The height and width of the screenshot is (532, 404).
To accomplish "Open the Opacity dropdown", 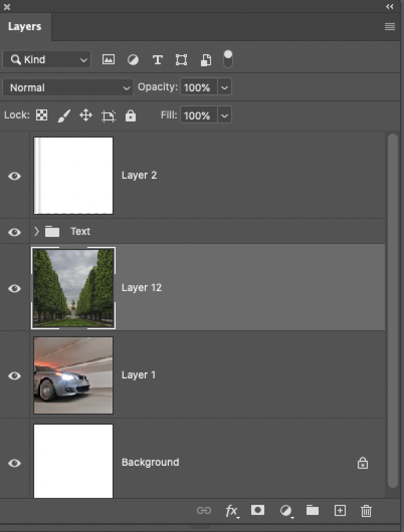I will click(x=225, y=87).
